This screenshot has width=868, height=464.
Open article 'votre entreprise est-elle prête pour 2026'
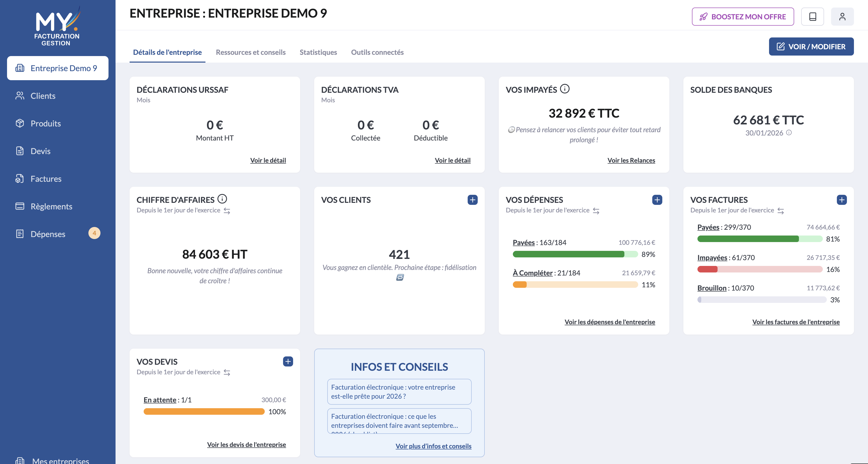(399, 392)
